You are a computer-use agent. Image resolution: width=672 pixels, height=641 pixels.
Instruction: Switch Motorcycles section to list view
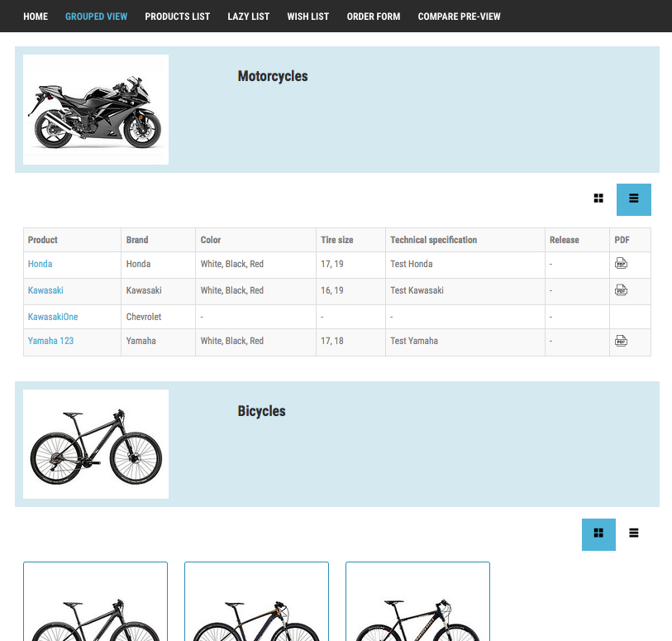point(634,199)
